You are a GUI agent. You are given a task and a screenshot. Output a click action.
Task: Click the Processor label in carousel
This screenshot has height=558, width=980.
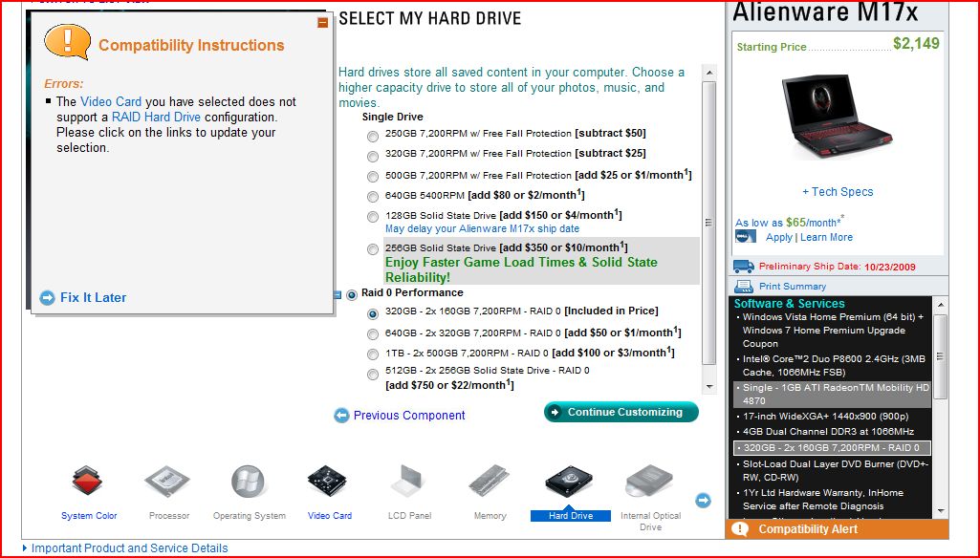pos(169,516)
